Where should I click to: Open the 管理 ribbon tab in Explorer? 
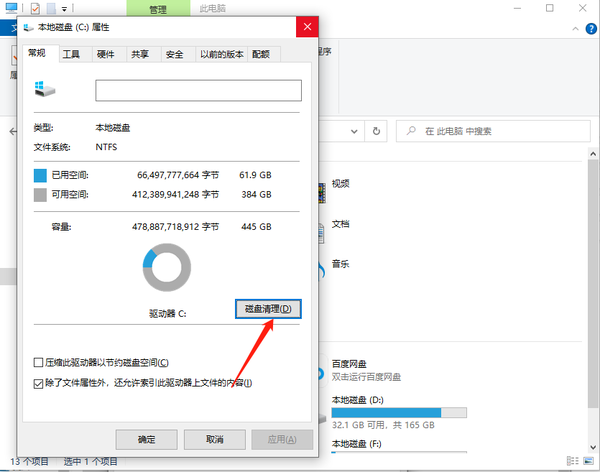tap(158, 8)
